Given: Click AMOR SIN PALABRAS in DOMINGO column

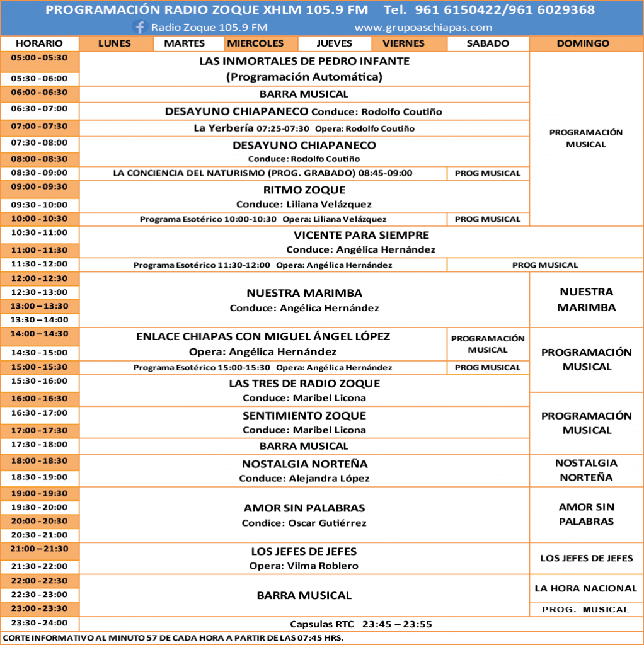Looking at the screenshot, I should (x=587, y=514).
